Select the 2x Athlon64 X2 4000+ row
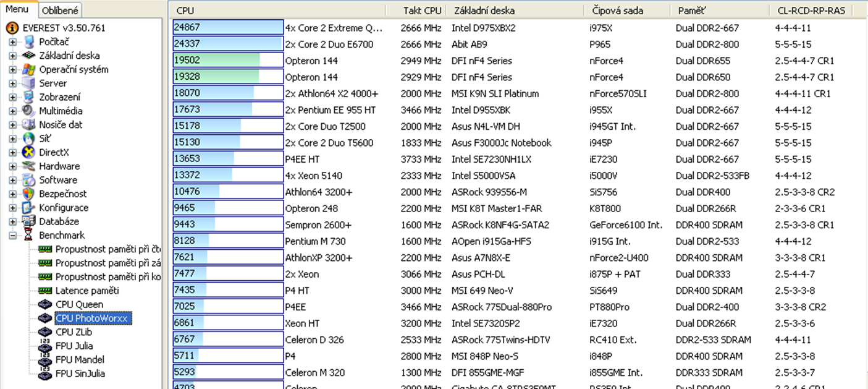The image size is (868, 389). point(518,93)
